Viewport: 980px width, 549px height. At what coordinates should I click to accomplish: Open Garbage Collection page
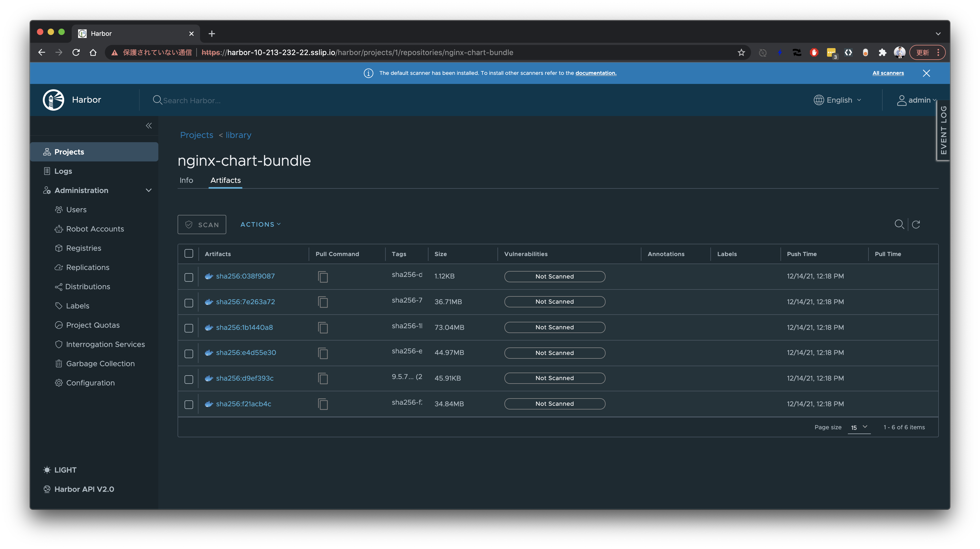tap(95, 364)
